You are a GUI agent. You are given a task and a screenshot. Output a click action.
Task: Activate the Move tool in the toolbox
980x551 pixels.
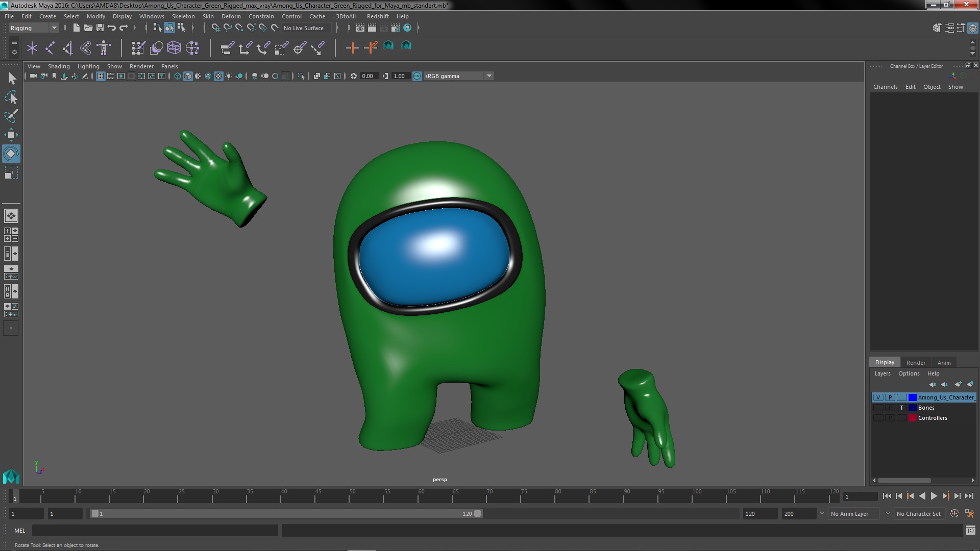click(11, 135)
